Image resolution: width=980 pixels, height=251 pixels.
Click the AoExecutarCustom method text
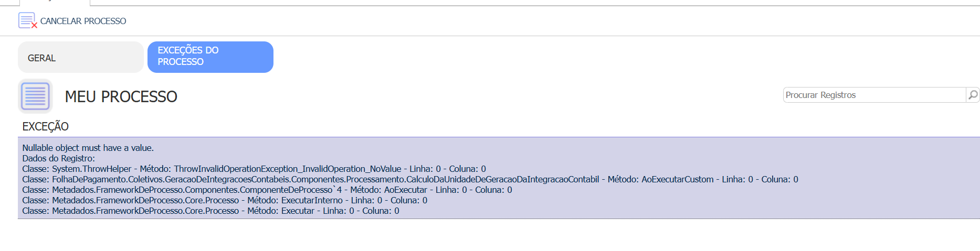(677, 179)
